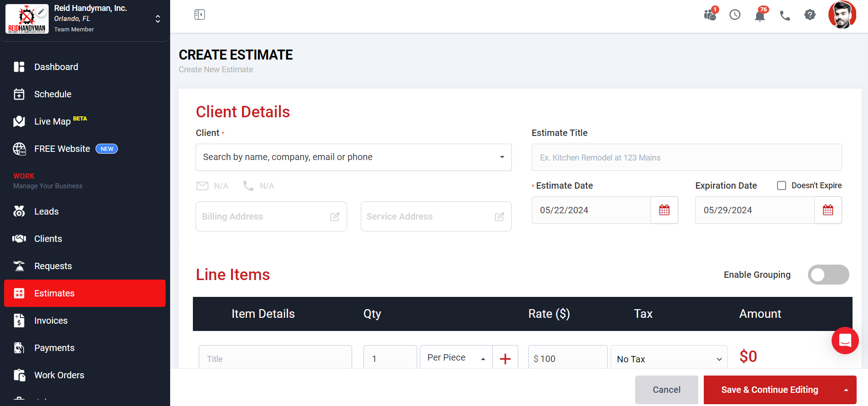The height and width of the screenshot is (406, 868).
Task: Open the live chat bubble
Action: pyautogui.click(x=845, y=341)
